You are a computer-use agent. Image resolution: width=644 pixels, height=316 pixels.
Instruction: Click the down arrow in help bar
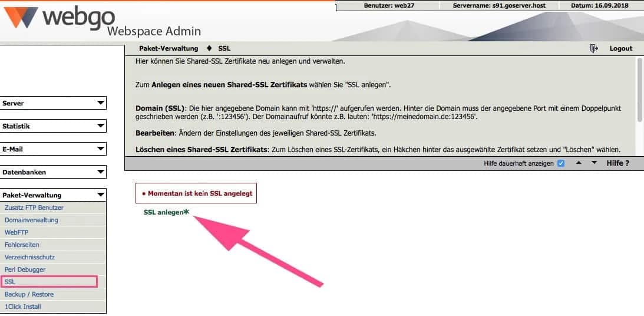point(594,163)
